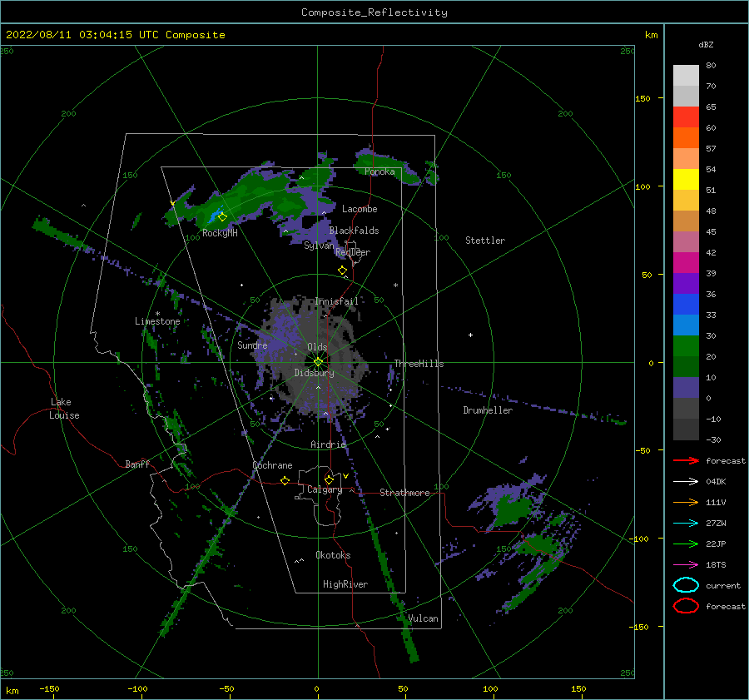Select the bright green swatch below 30 dBZ
The width and height of the screenshot is (749, 700).
[x=686, y=345]
